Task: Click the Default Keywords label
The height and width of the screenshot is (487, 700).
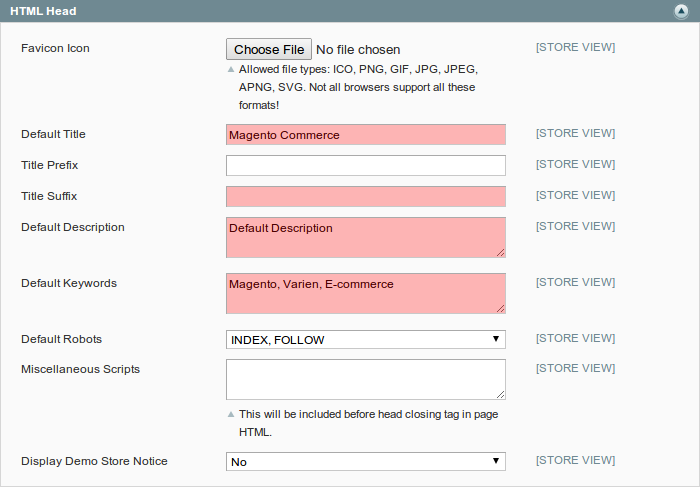Action: point(69,283)
